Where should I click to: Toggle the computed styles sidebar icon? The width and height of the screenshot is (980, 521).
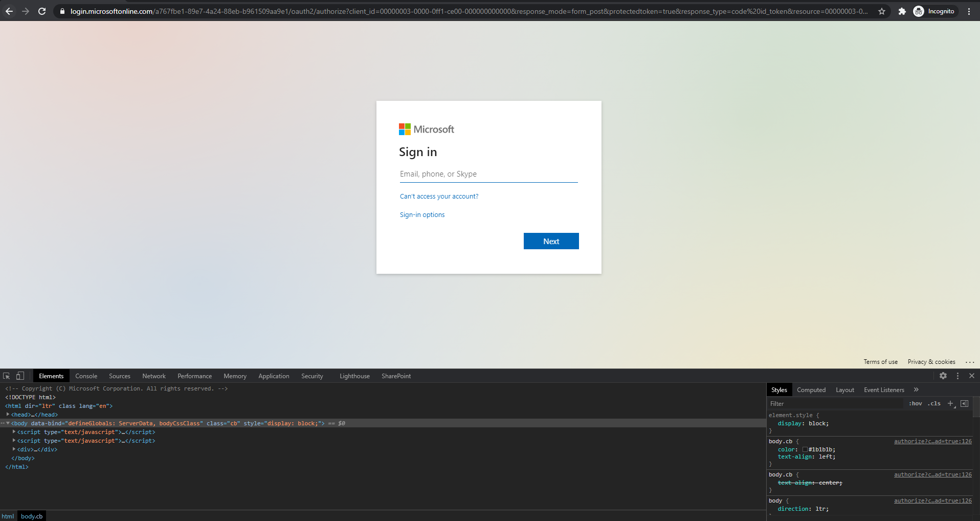coord(964,403)
